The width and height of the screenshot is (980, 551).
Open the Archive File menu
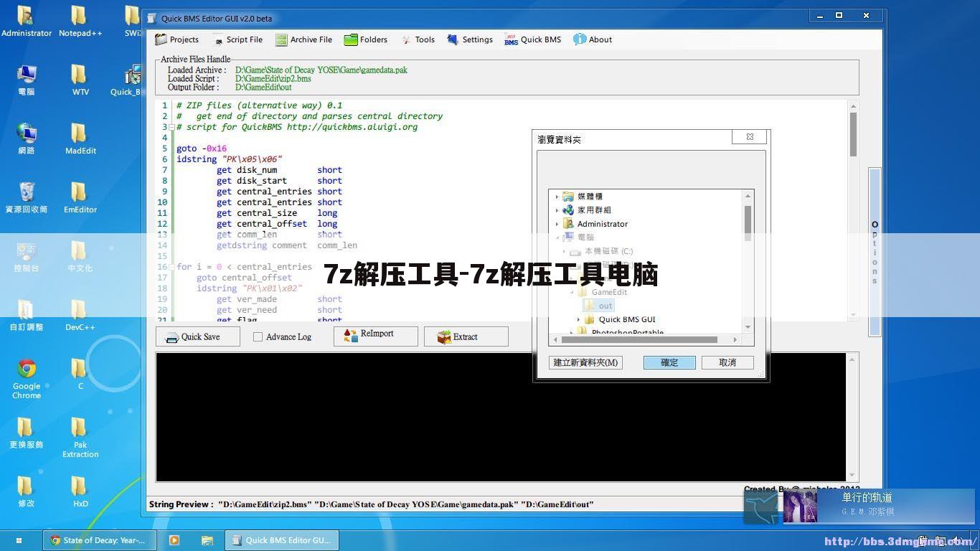pyautogui.click(x=303, y=39)
